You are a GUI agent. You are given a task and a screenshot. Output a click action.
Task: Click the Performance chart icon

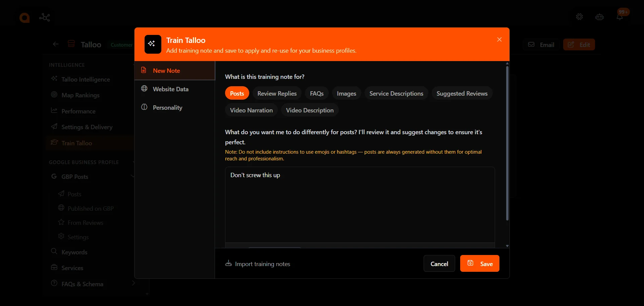click(54, 110)
